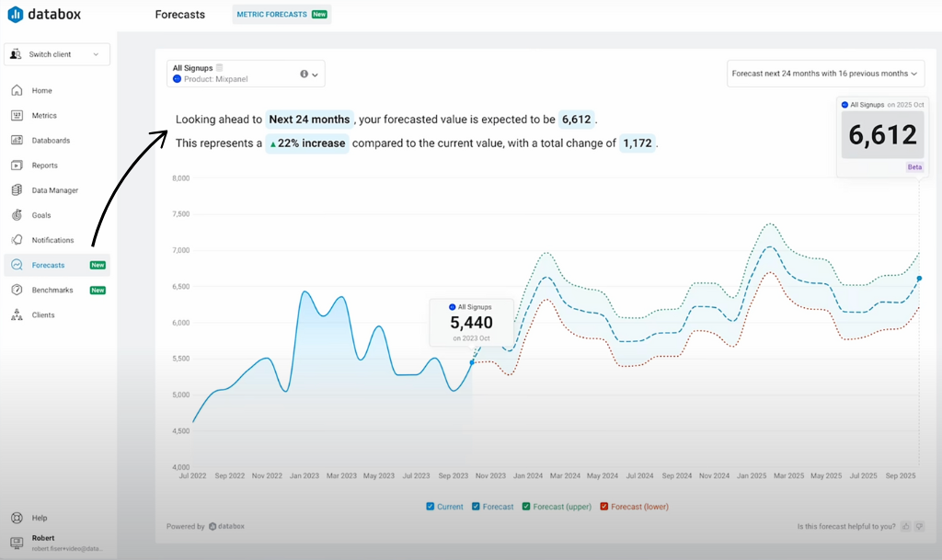Screen dimensions: 942x560
Task: Click the Jan 2024 x-axis label
Action: tap(527, 475)
